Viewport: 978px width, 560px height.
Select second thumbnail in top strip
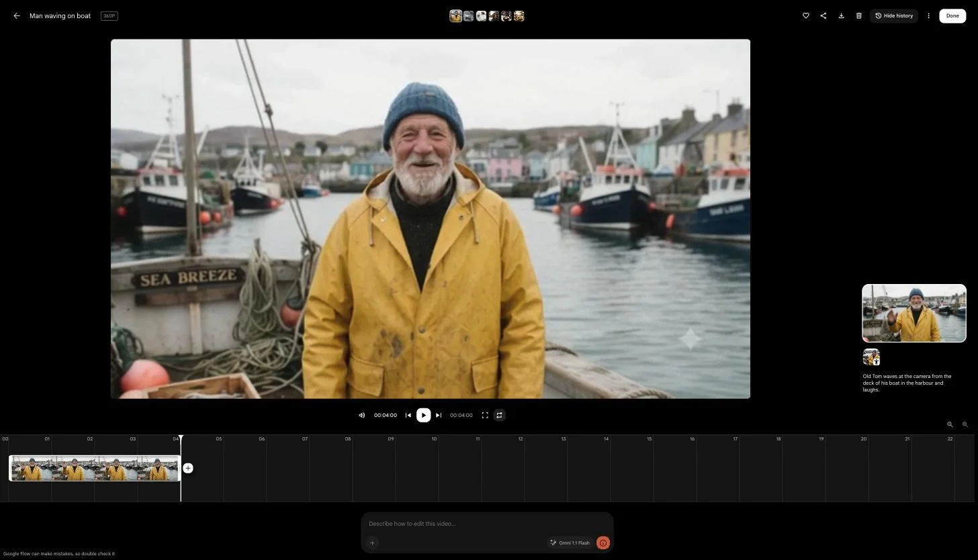tap(468, 16)
